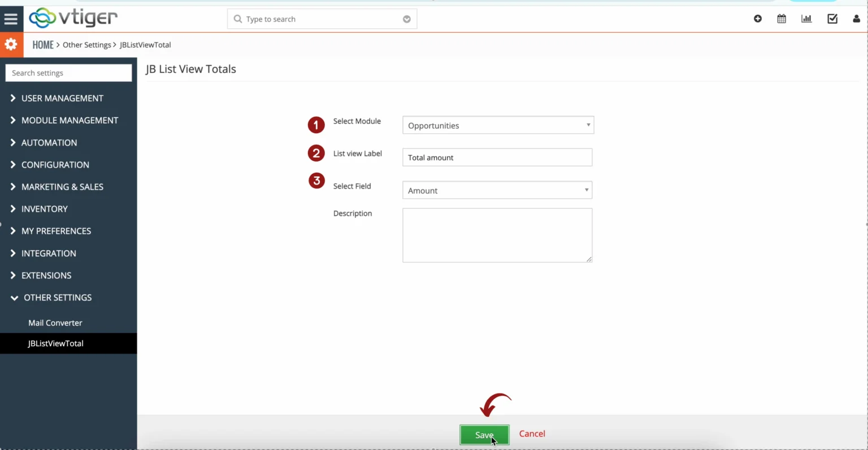Open the Select Field dropdown showing Amount

coord(497,190)
